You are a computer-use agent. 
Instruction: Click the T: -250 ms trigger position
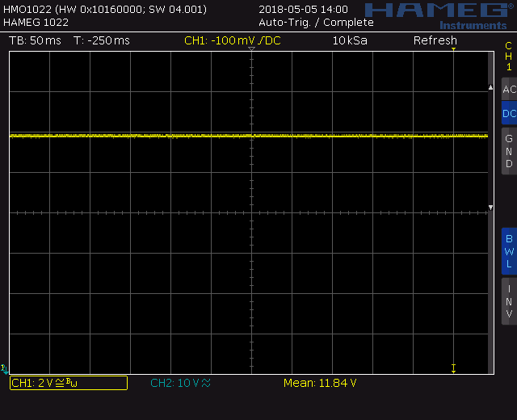click(x=101, y=40)
